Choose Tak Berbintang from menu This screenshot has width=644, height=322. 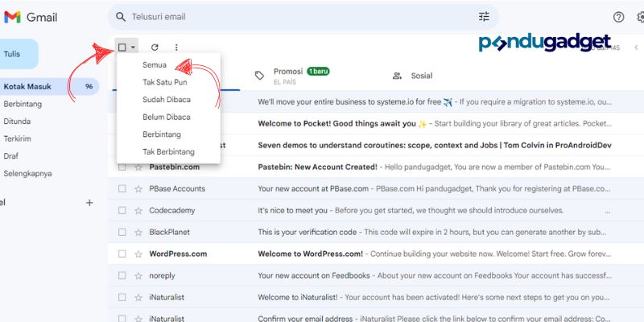168,151
